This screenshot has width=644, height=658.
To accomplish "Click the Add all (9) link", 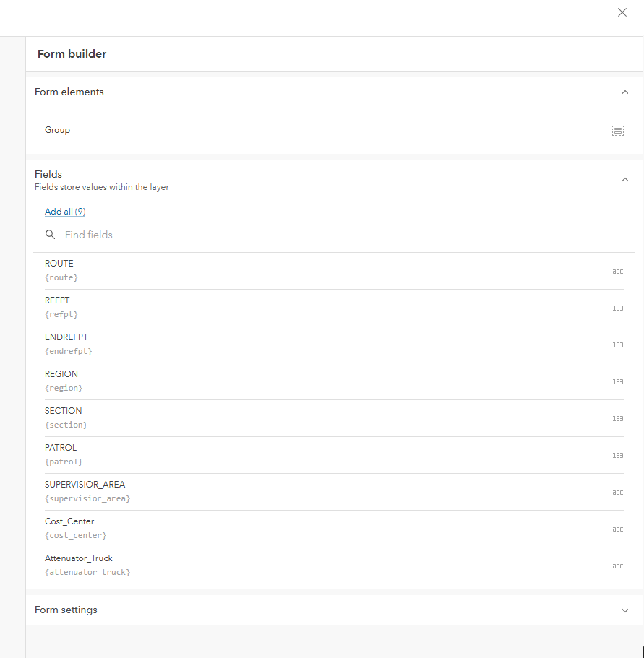I will tap(65, 211).
